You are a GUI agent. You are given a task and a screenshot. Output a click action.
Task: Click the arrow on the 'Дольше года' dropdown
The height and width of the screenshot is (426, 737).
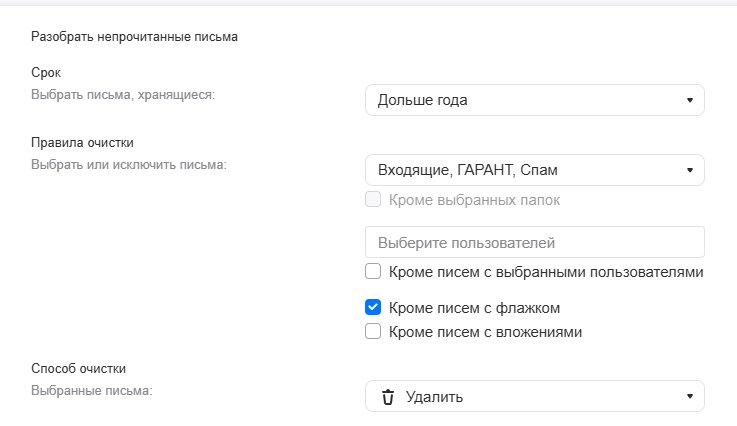tap(689, 100)
